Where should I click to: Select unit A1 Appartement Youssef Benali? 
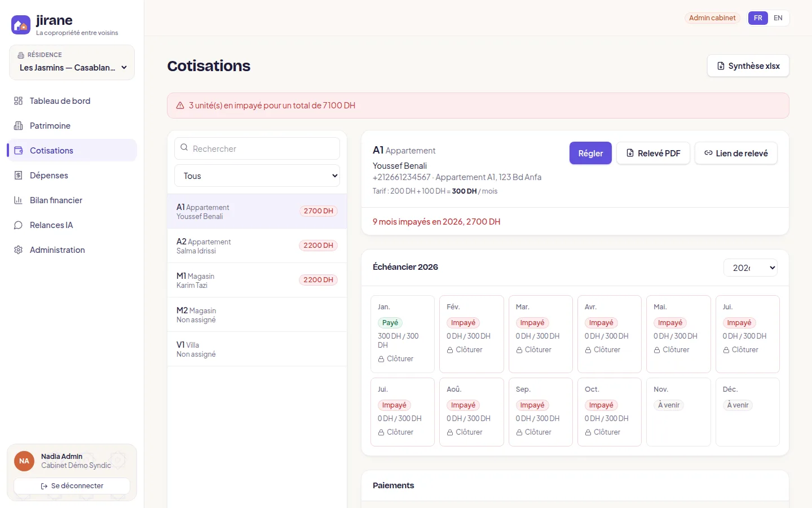257,212
